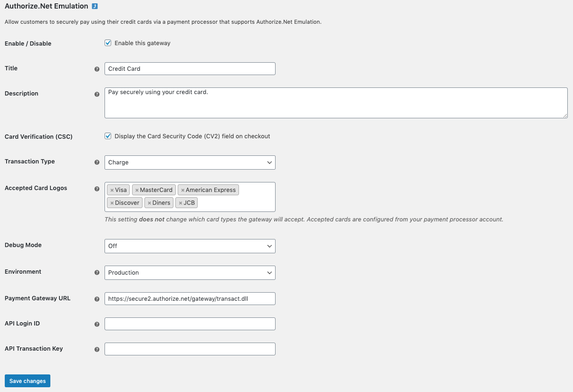The width and height of the screenshot is (573, 392).
Task: Open the help tooltip for API Login ID
Action: click(97, 324)
